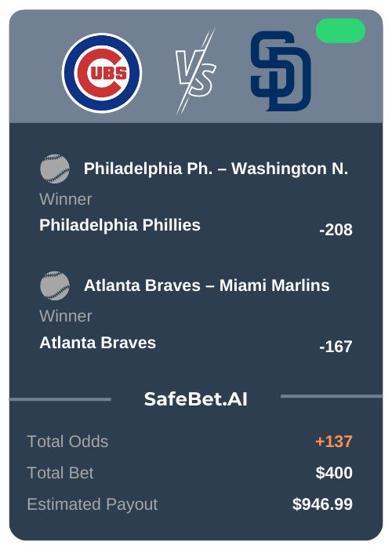Open the Philadelphia Ph. – Washington N. matchup
Screen dimensions: 392x549
[216, 169]
